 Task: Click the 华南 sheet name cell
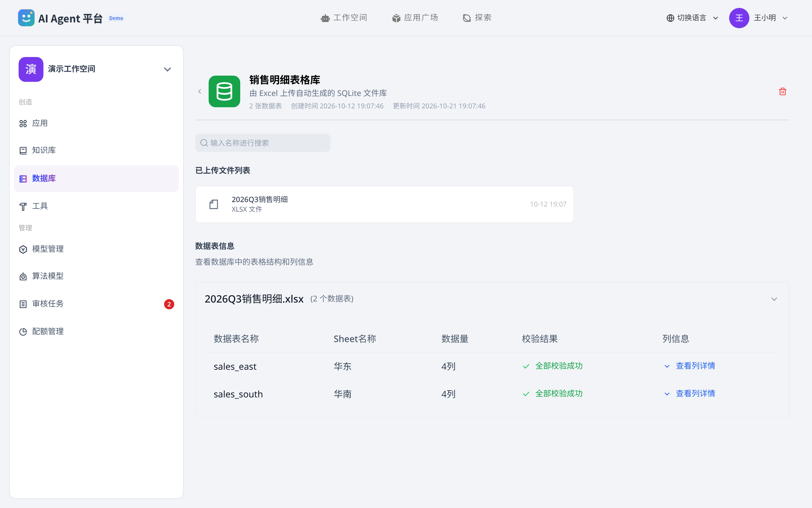tap(343, 394)
